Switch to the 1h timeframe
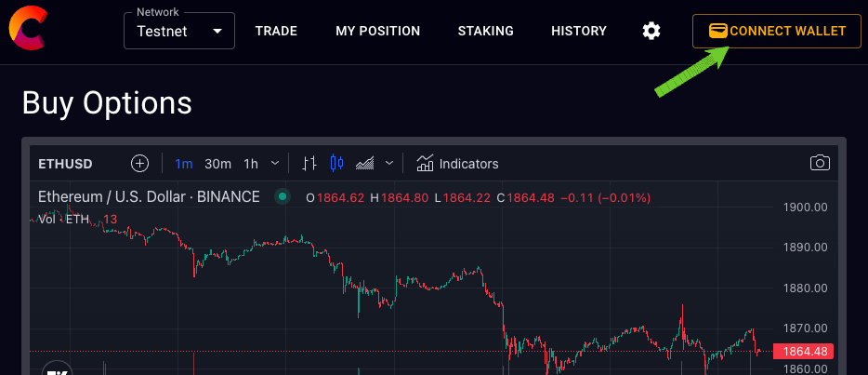This screenshot has width=868, height=375. (251, 164)
